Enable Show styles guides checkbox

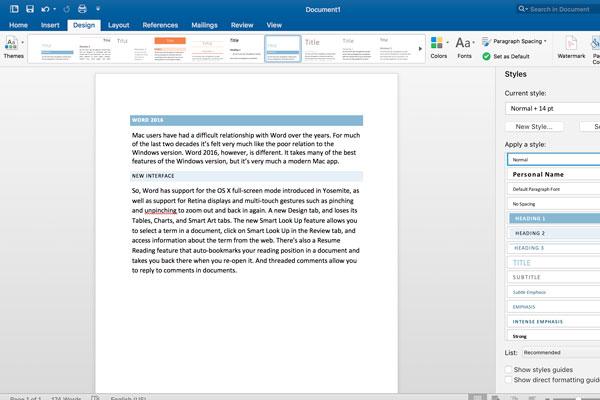(509, 370)
